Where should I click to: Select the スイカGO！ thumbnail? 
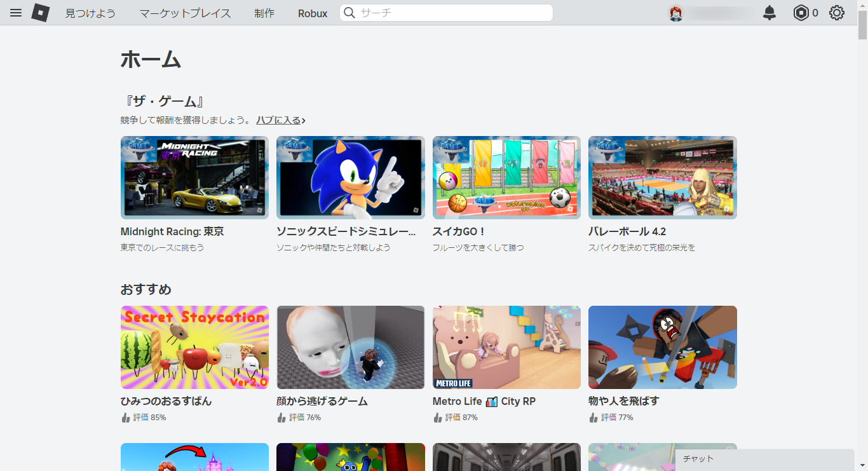(506, 177)
